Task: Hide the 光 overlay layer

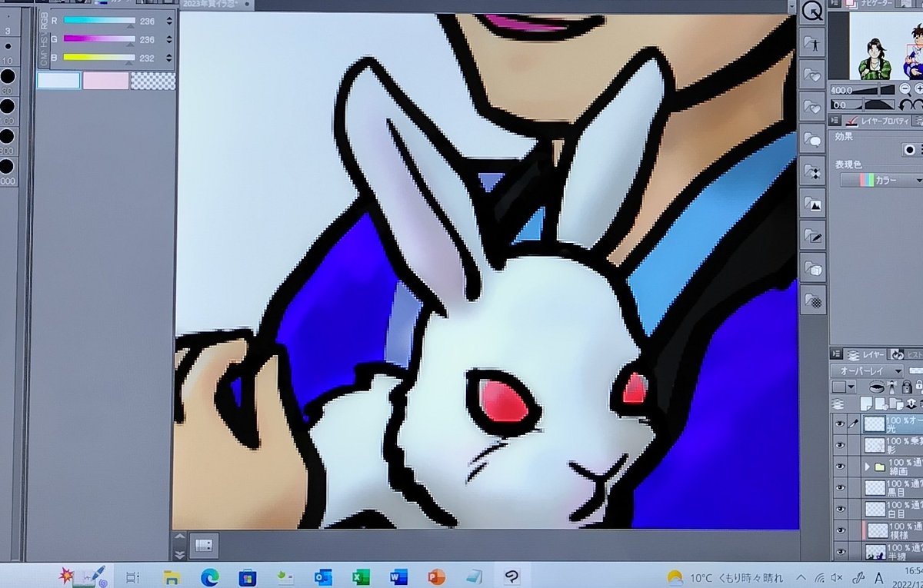Action: (839, 424)
